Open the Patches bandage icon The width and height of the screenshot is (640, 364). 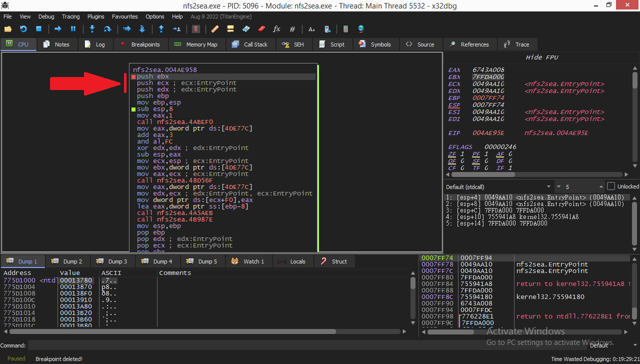215,29
